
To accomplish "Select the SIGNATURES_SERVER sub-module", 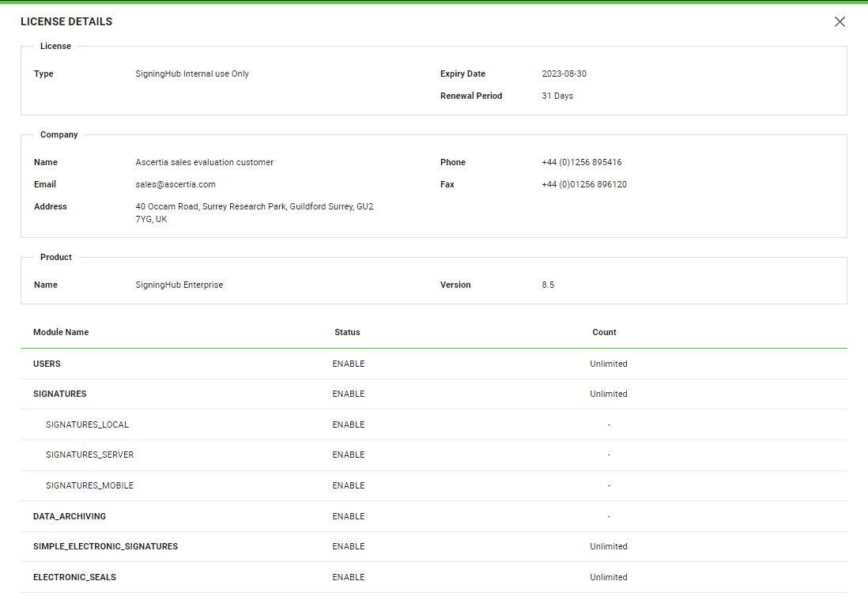I will [x=89, y=455].
